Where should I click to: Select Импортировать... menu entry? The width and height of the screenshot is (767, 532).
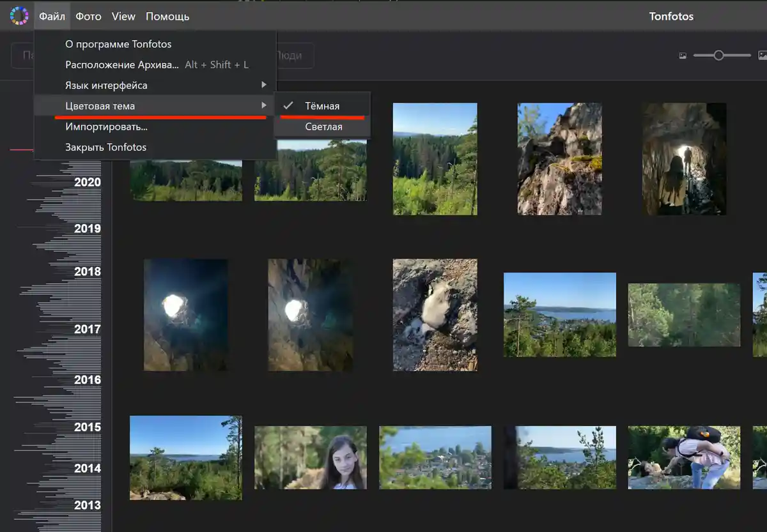(155, 126)
